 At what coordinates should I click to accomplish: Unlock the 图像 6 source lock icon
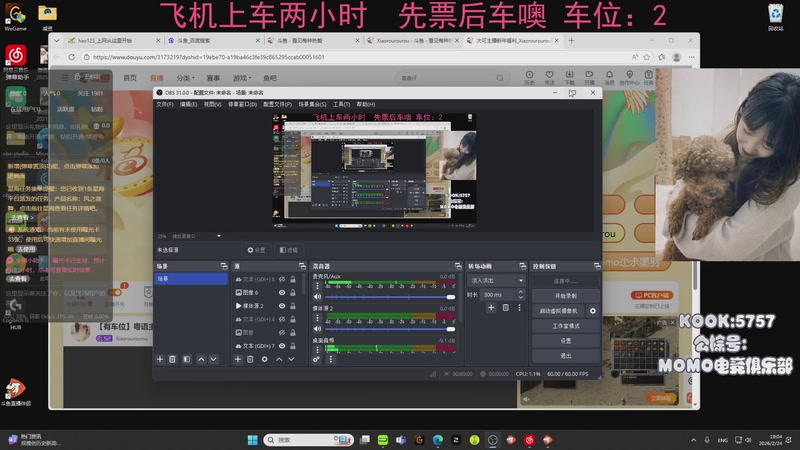[x=293, y=292]
